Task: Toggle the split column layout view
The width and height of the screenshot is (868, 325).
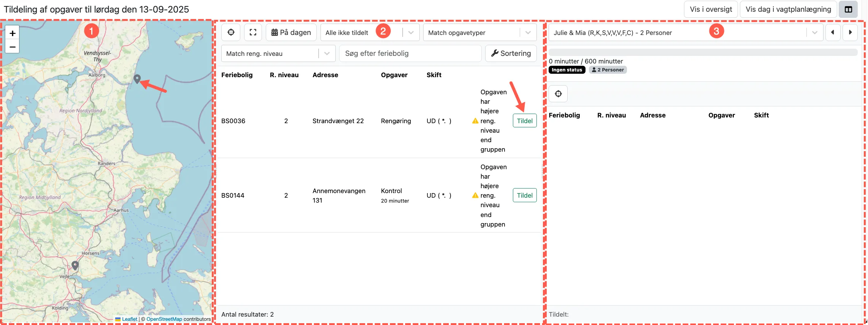Action: click(848, 10)
